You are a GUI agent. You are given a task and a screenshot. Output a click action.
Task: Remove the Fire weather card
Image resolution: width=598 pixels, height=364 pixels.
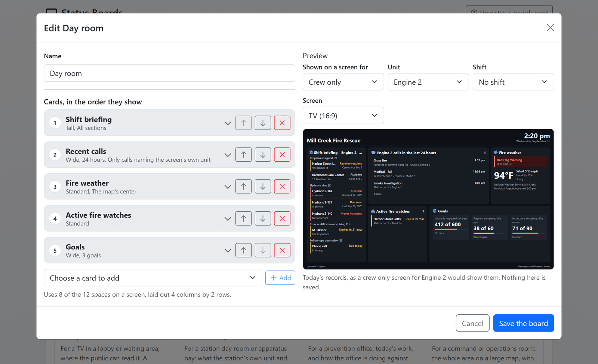[x=282, y=187]
